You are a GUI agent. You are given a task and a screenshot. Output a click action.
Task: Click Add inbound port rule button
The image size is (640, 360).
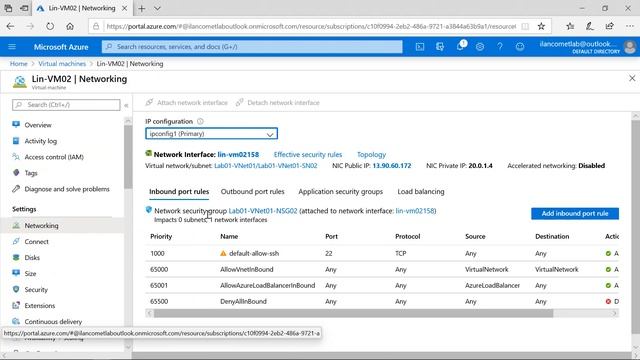[x=575, y=213]
